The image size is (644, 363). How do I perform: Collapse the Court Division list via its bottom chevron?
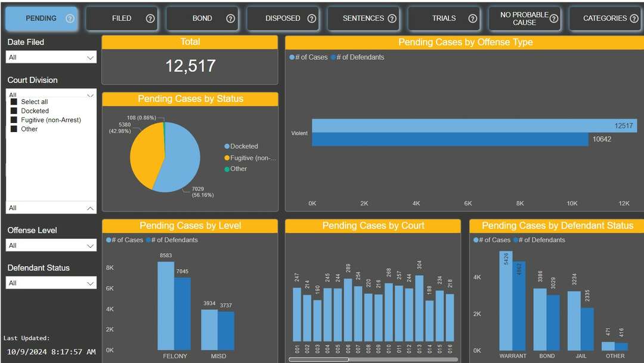[x=91, y=208]
